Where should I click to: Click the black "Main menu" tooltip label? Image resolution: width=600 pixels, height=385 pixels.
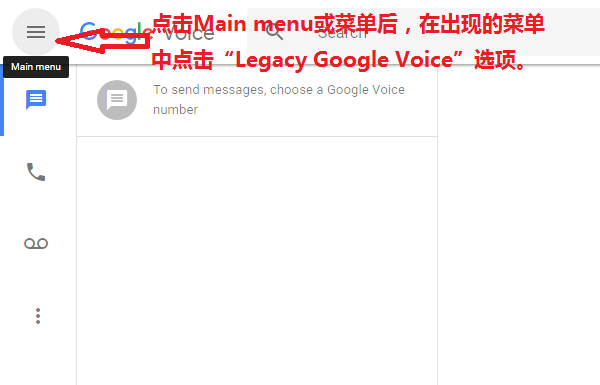click(x=36, y=67)
